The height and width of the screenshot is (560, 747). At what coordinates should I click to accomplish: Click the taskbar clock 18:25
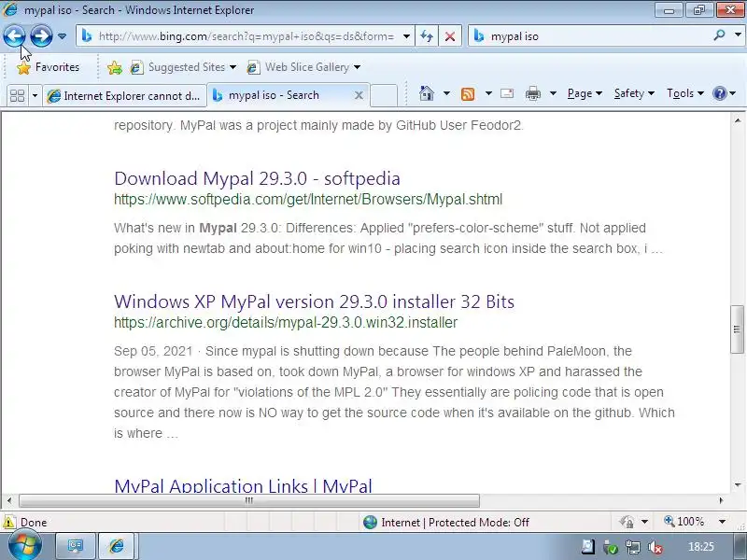[701, 547]
